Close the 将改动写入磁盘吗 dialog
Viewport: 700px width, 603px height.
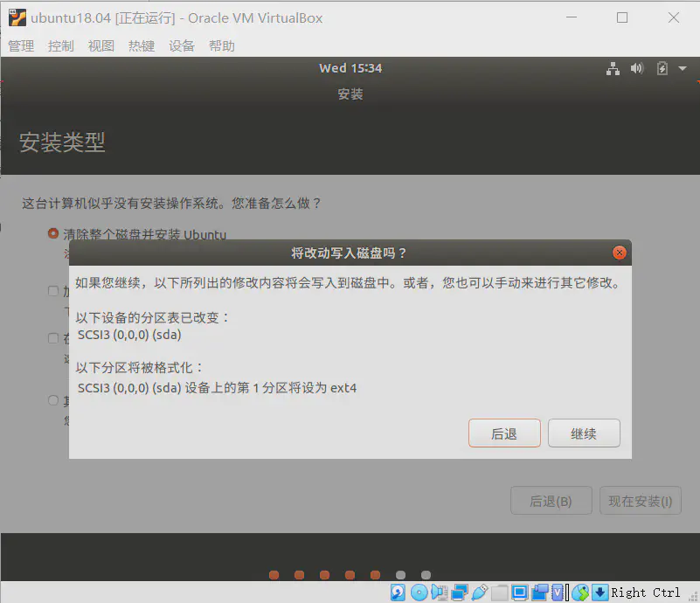[620, 253]
